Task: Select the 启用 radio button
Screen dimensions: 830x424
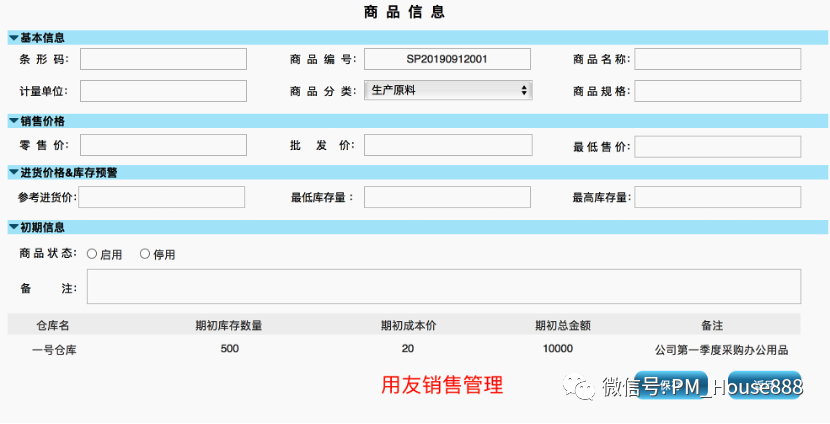Action: click(x=92, y=254)
